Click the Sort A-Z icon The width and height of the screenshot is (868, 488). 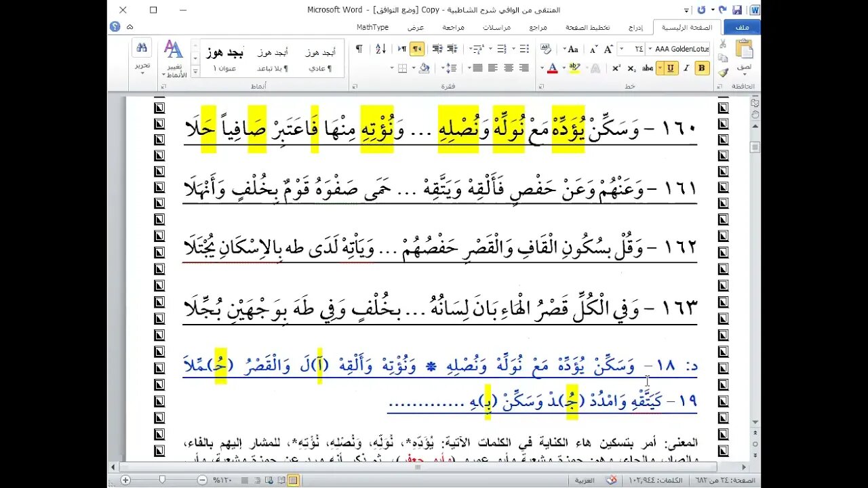tap(380, 49)
